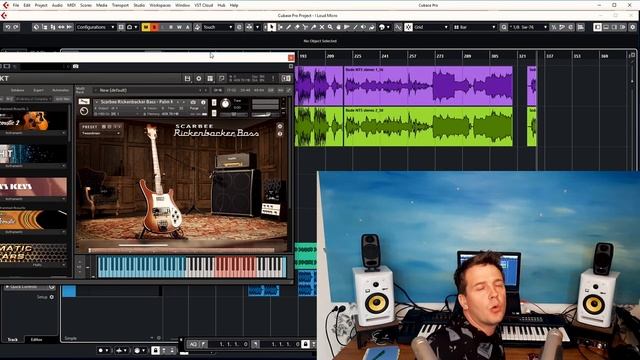
Task: Click Kontakt minimize view icon
Action: coord(222,78)
